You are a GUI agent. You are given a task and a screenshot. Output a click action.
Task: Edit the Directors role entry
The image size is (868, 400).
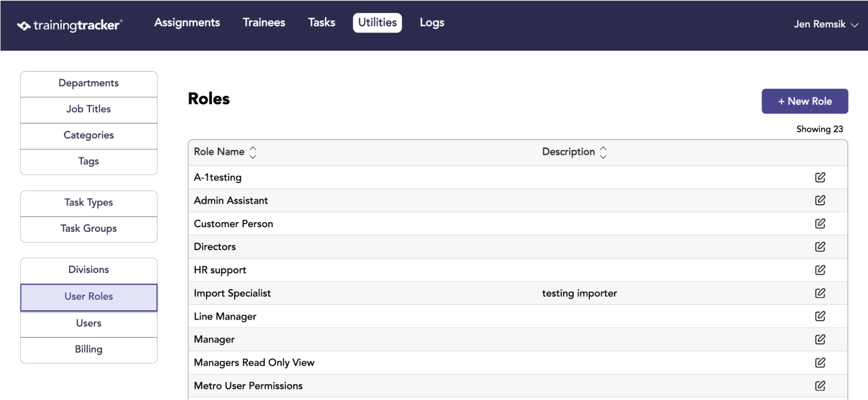[x=820, y=247]
